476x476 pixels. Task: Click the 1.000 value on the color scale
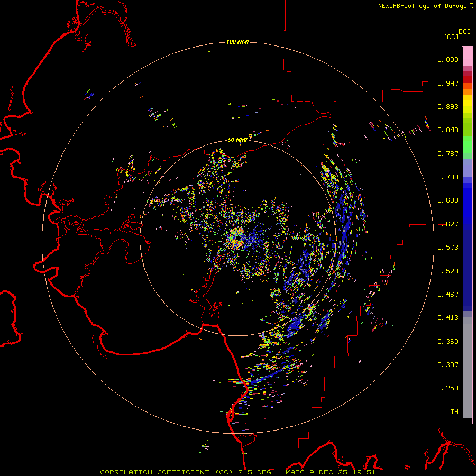coord(448,59)
